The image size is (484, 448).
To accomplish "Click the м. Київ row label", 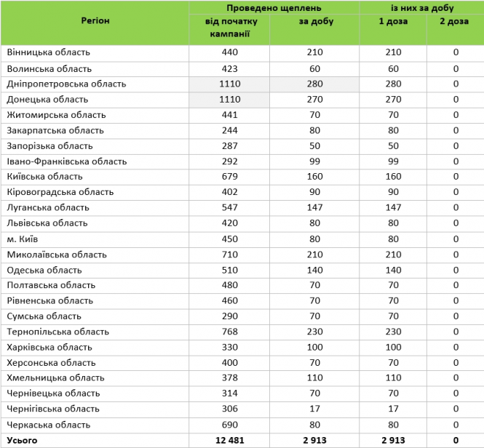I will (x=23, y=239).
